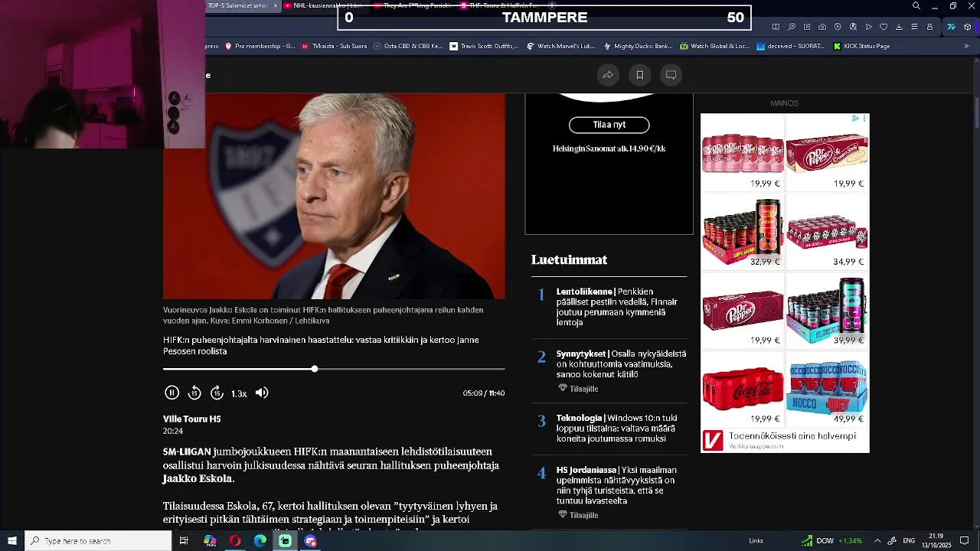Rewind audio 15 seconds
The image size is (980, 551).
[194, 393]
